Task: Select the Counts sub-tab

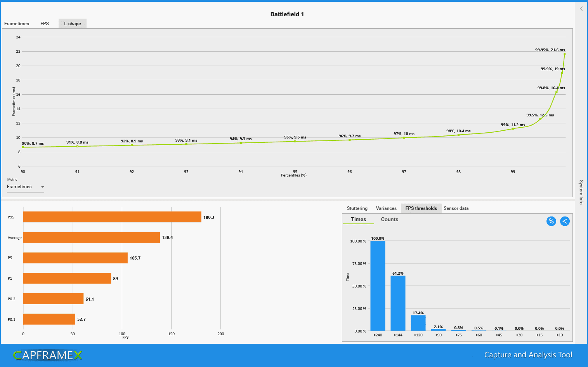Action: point(389,220)
